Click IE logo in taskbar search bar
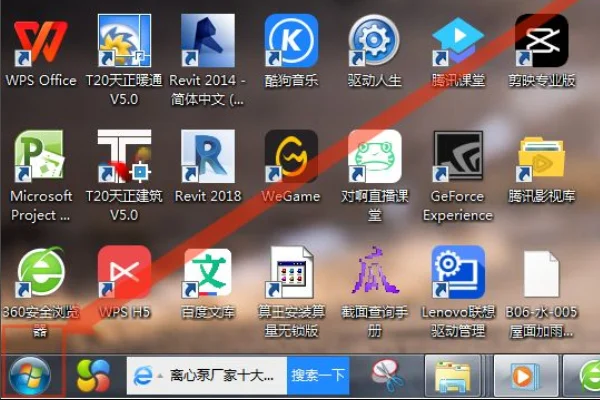 point(142,376)
